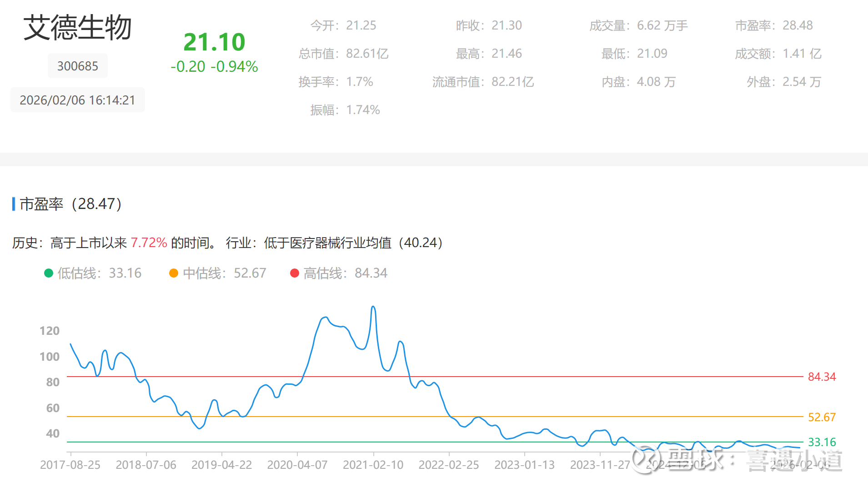868x487 pixels.
Task: Click the orange dot beside 中估线
Action: click(173, 273)
